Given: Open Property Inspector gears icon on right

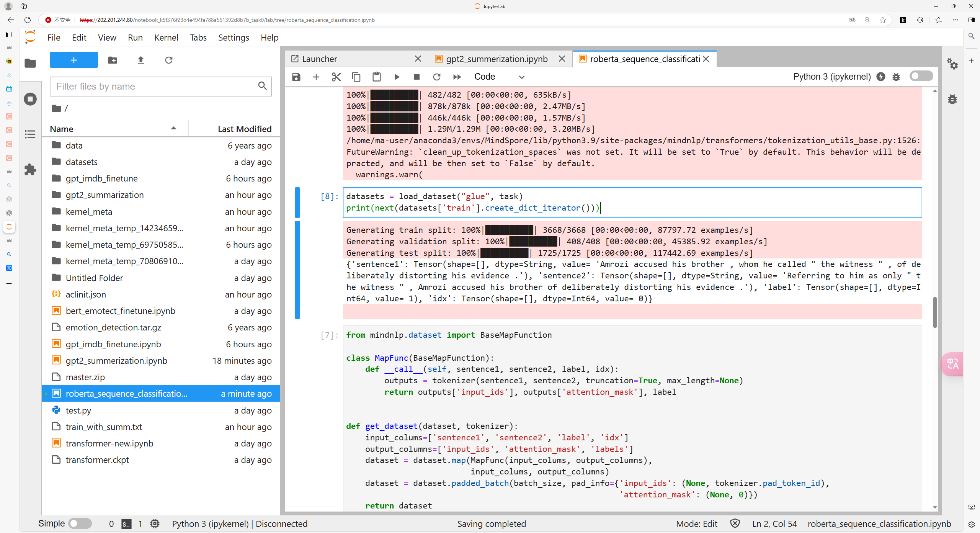Looking at the screenshot, I should (952, 64).
